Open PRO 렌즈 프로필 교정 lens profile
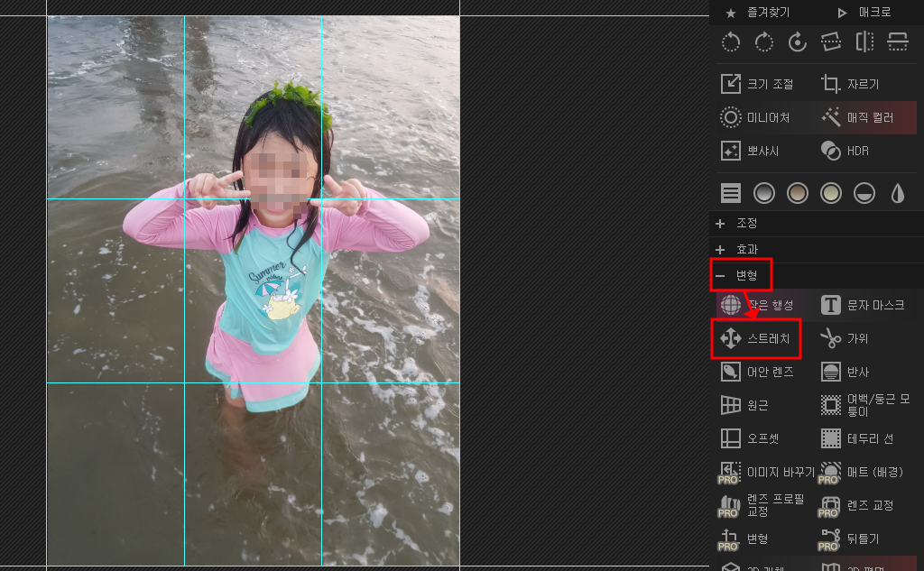The image size is (924, 571). coord(762,505)
